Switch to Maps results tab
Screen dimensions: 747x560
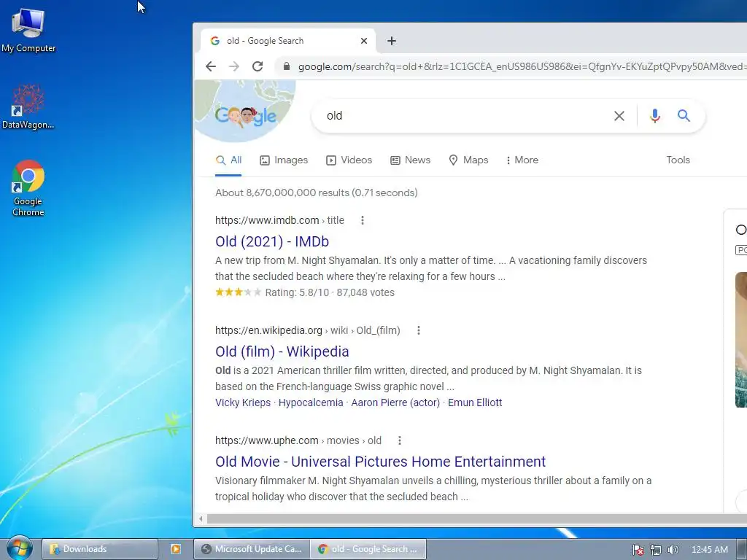[x=468, y=160]
